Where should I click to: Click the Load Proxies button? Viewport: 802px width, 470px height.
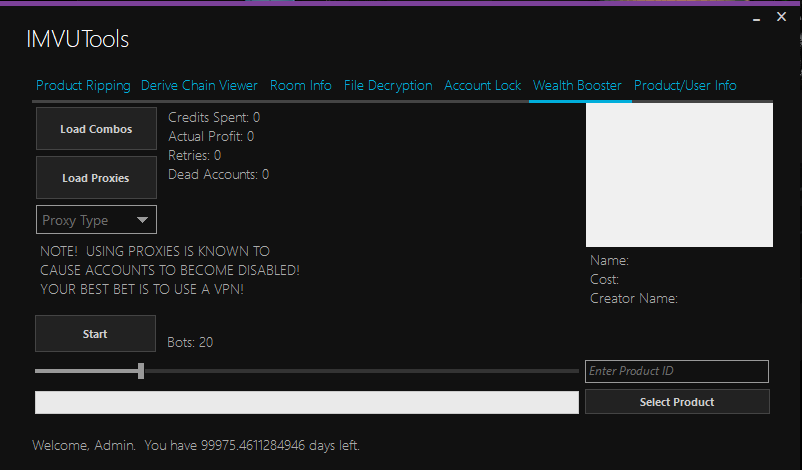(x=96, y=178)
